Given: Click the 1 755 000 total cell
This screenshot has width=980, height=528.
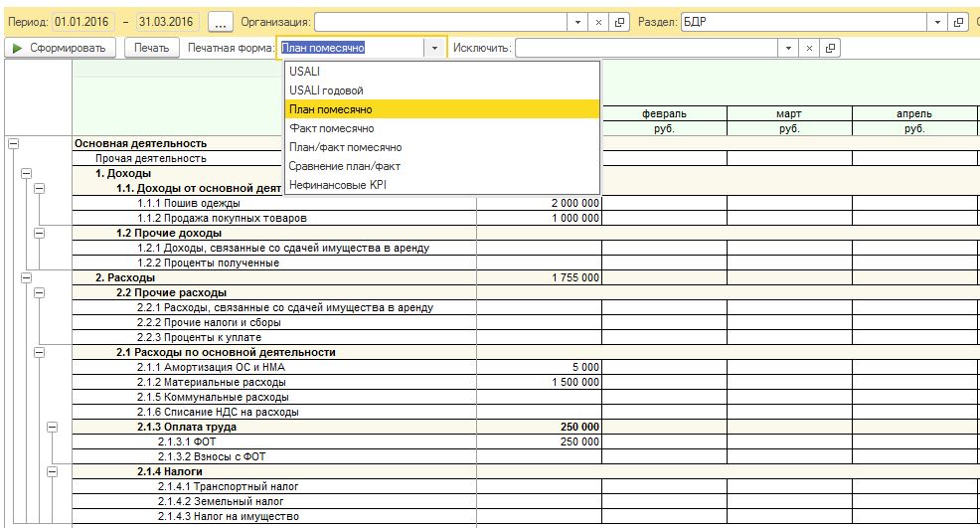Looking at the screenshot, I should pyautogui.click(x=539, y=277).
